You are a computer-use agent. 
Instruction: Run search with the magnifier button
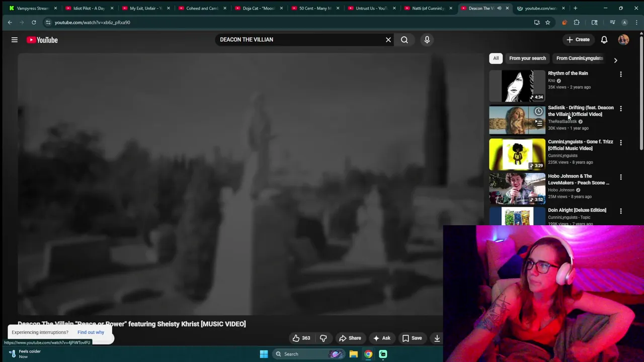(405, 40)
